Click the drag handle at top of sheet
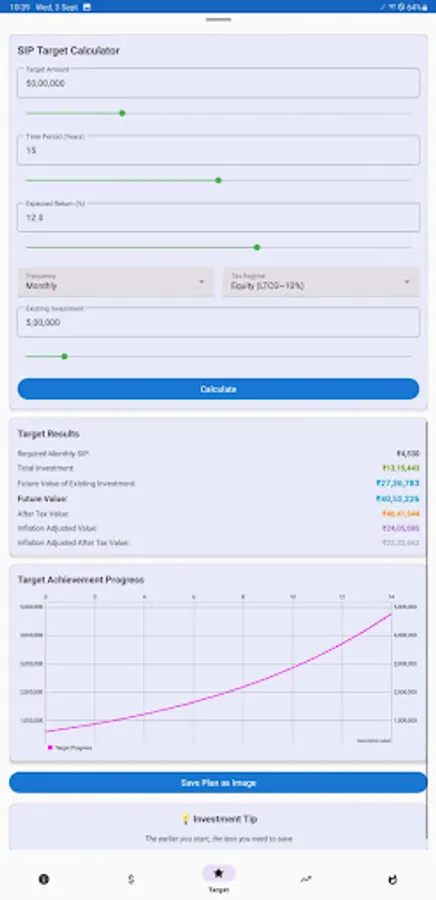436x900 pixels. coord(219,20)
